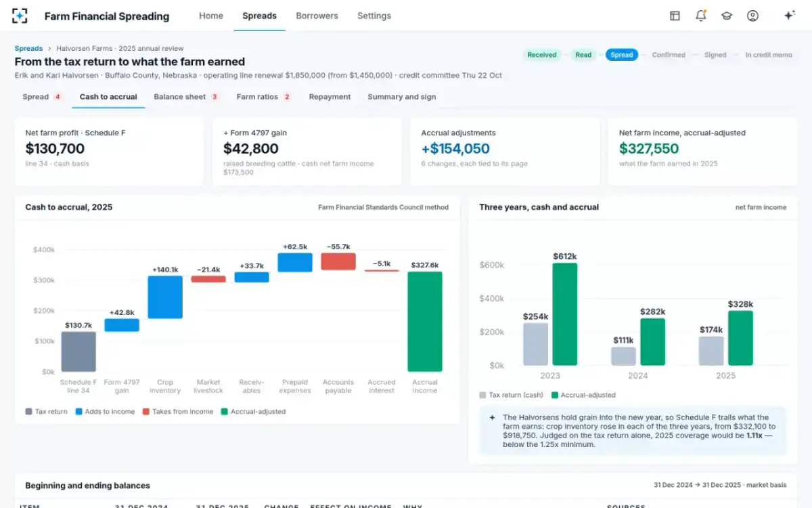Click the 2023 accrual-adjusted $612k bar
Viewport: 812px width, 508px height.
click(x=565, y=314)
